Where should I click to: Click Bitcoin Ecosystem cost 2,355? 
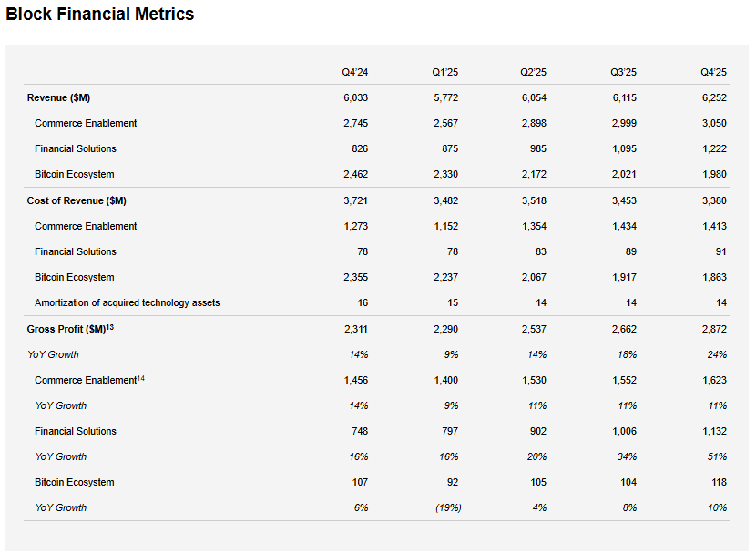pos(356,277)
